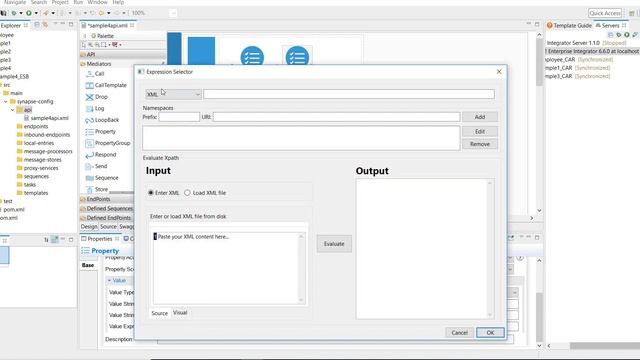Click the zoom-out tool in the palette toolbar

[97, 45]
